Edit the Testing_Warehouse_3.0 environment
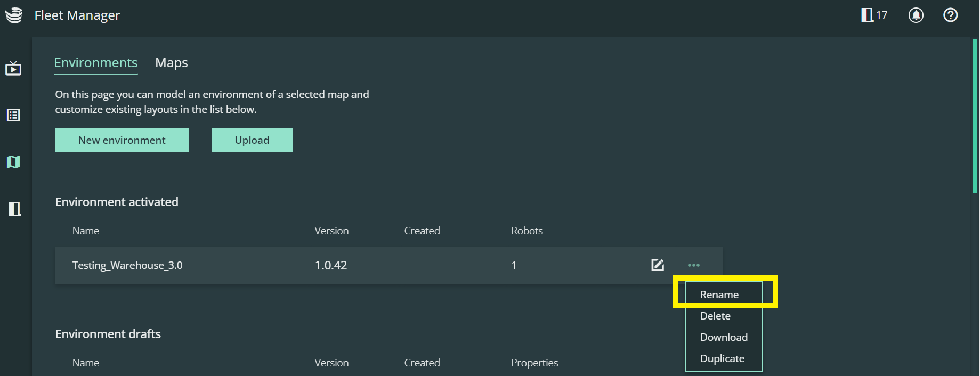 click(658, 265)
